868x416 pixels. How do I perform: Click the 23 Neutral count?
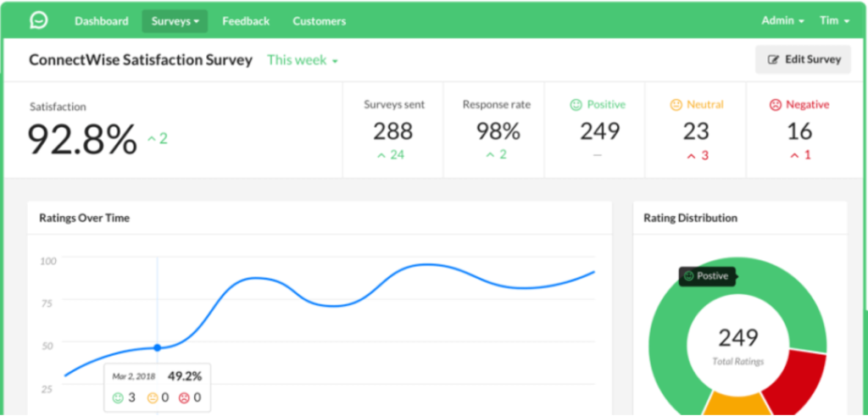[x=696, y=131]
